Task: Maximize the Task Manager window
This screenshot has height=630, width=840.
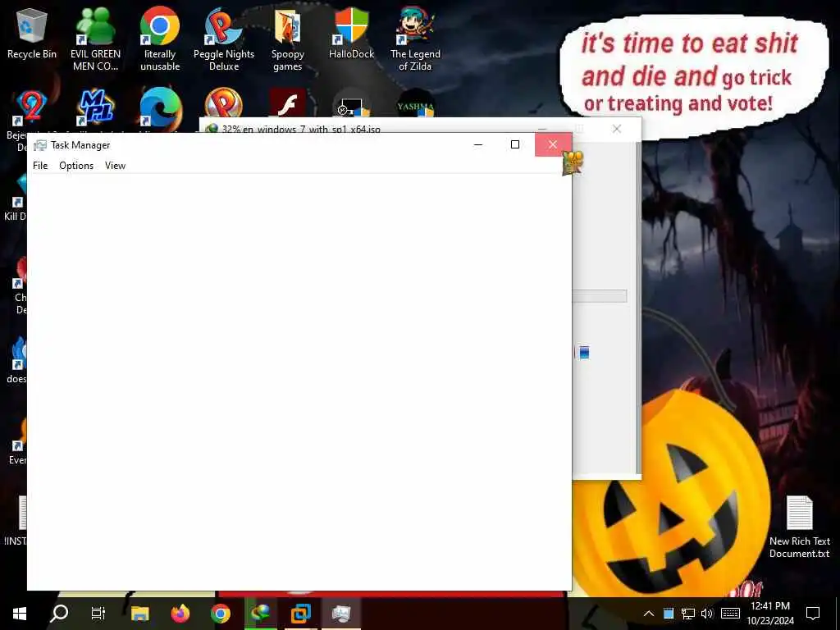Action: tap(515, 144)
